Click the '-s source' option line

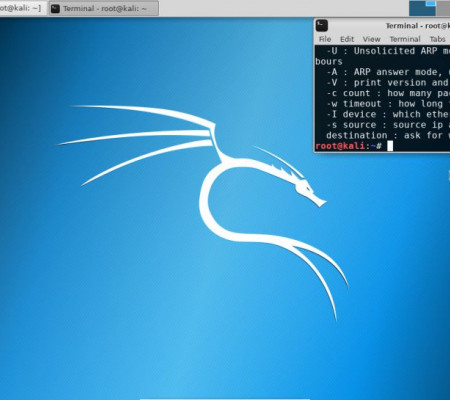tap(388, 125)
